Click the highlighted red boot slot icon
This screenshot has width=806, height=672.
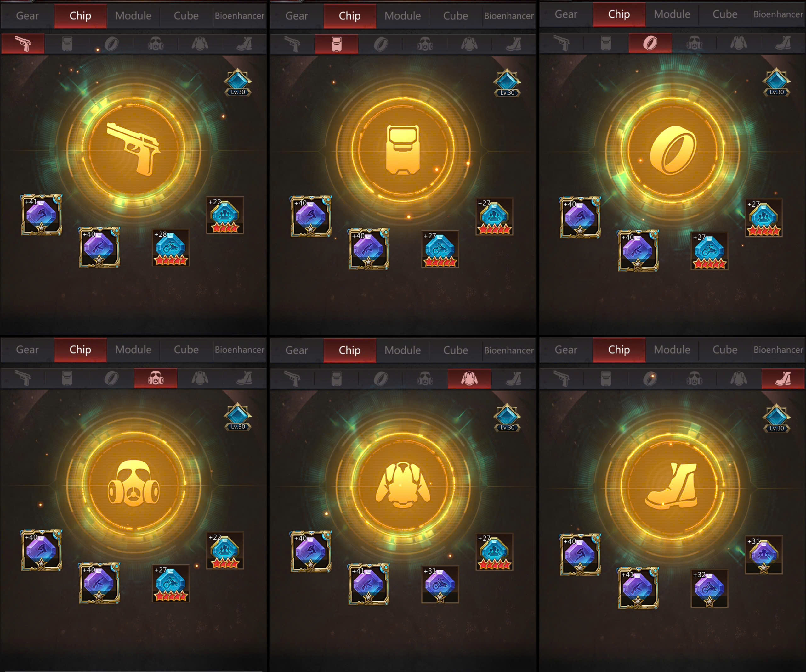point(783,378)
